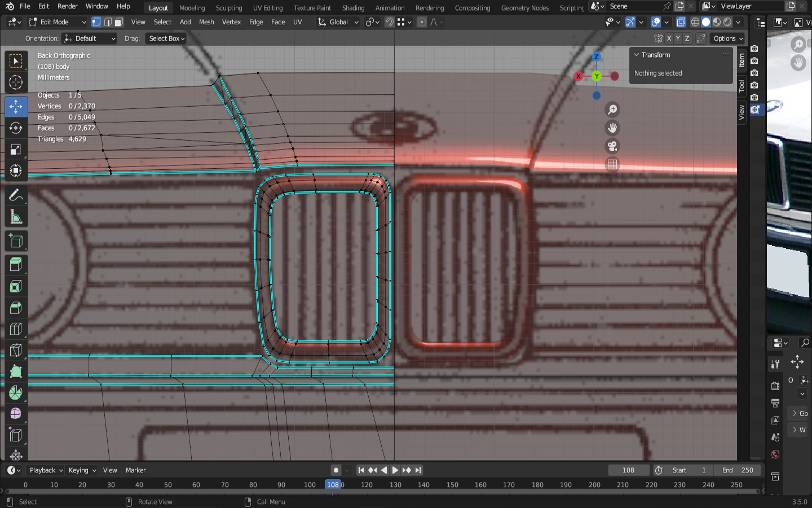Pick the Poly Build tool
Image resolution: width=812 pixels, height=508 pixels.
coord(16,372)
